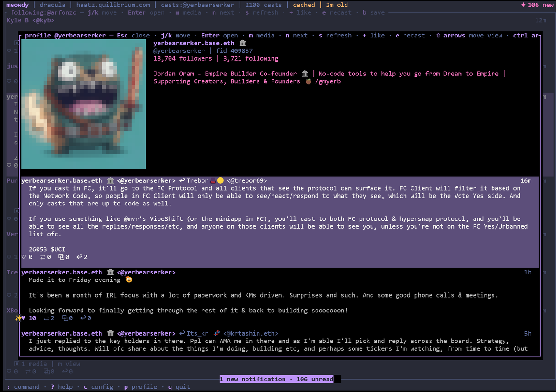Open command prompt in bottom bar

pyautogui.click(x=23, y=387)
